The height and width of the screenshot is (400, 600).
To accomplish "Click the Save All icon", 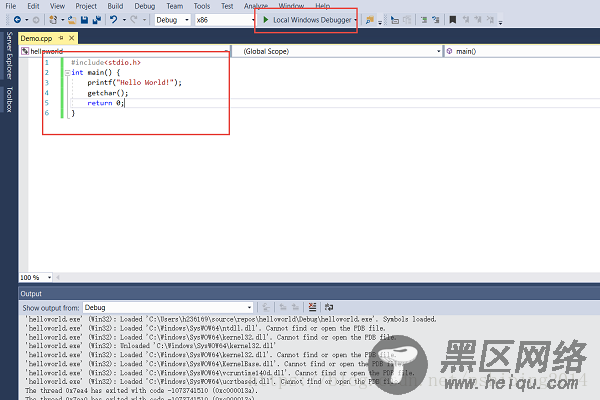I will [97, 20].
